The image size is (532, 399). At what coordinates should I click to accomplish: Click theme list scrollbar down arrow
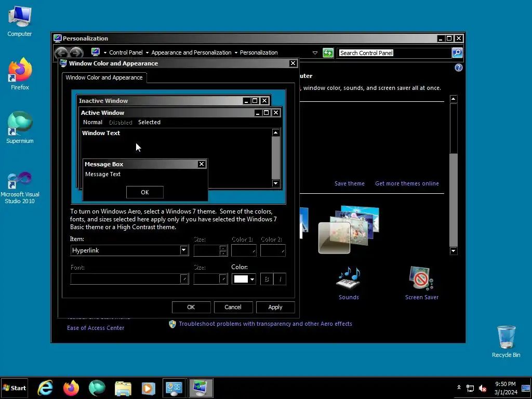click(x=453, y=251)
